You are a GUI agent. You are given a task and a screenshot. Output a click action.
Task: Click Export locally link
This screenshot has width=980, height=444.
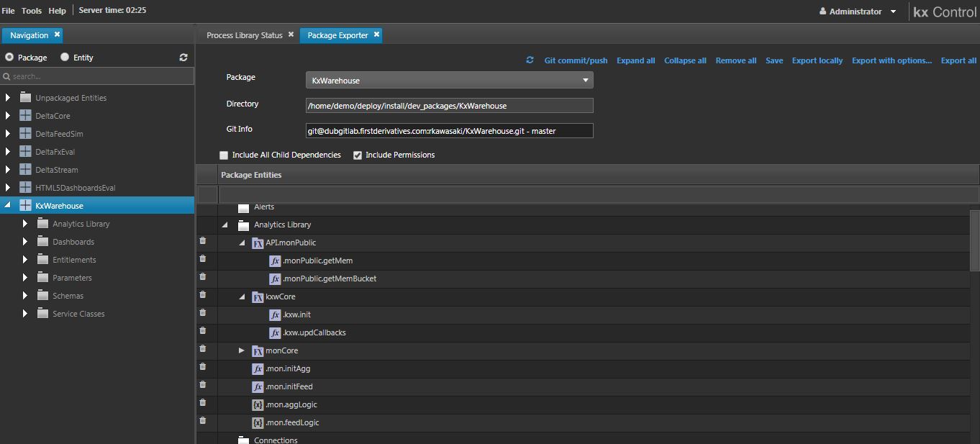coord(817,60)
